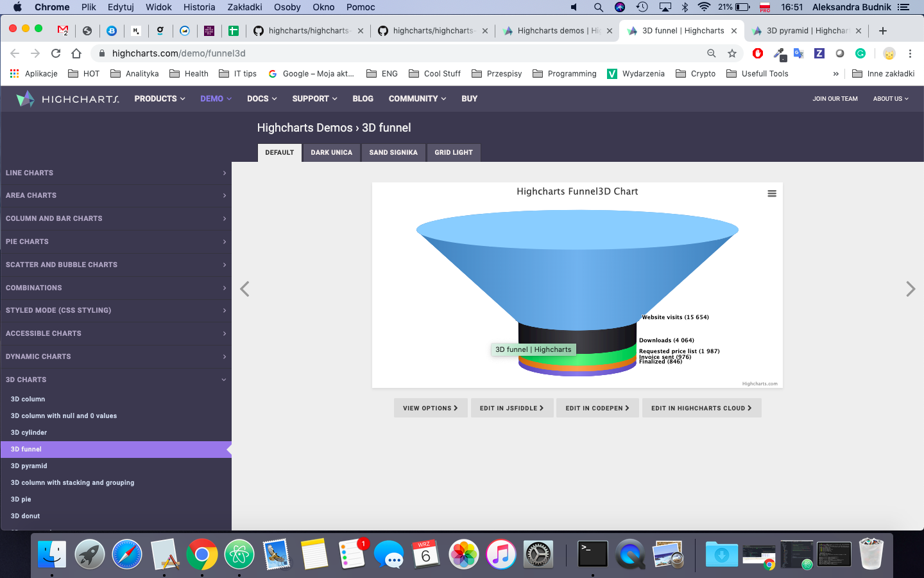Screen dimensions: 924x578
Task: Select the 3D cylinder demo in sidebar
Action: pyautogui.click(x=116, y=433)
